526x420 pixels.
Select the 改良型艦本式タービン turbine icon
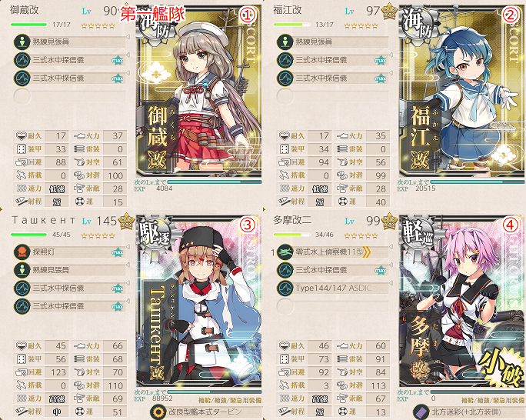(x=158, y=412)
